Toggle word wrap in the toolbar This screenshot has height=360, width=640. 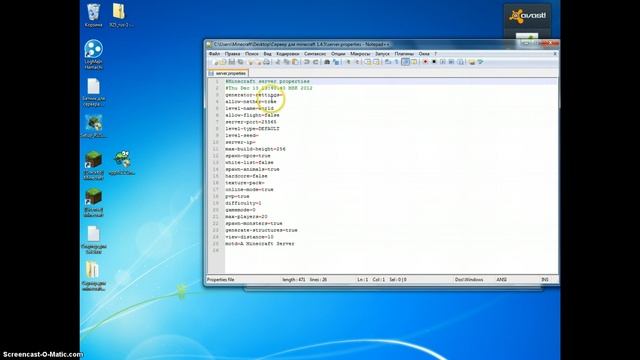click(x=387, y=62)
